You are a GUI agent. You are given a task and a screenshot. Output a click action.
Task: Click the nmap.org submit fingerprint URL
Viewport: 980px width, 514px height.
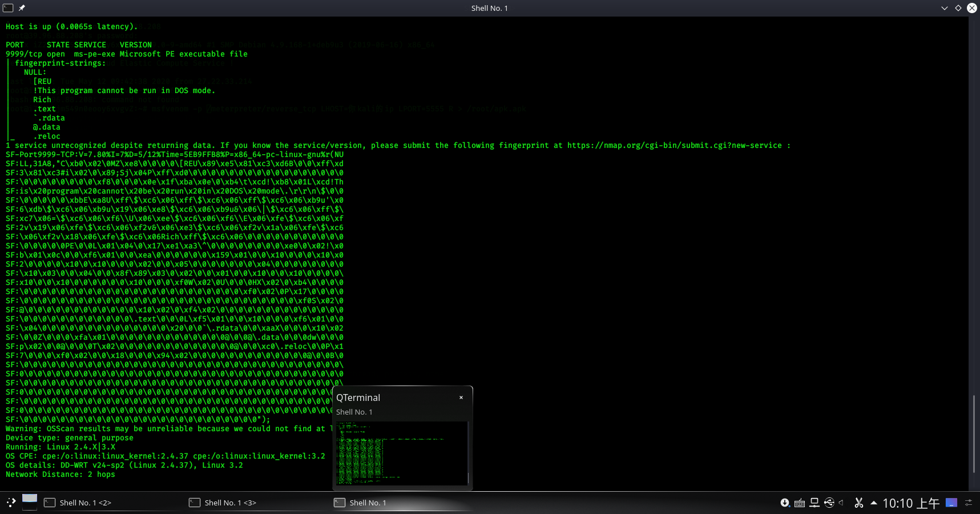(x=675, y=146)
